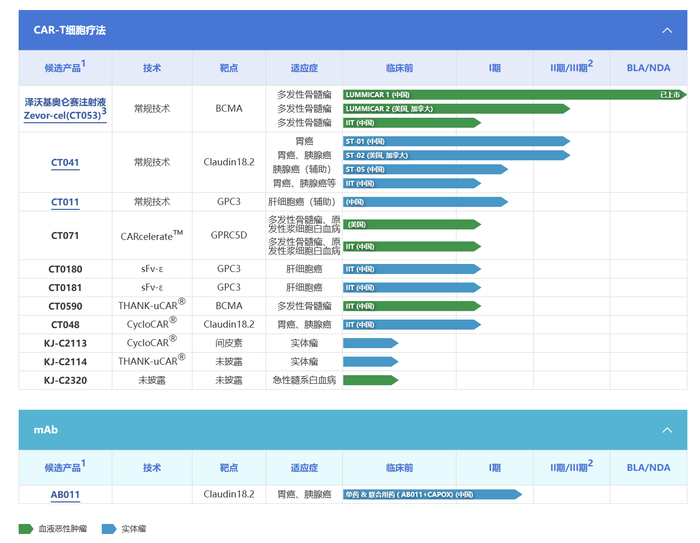Click the CAR-T section BLA/NDA column header
This screenshot has width=700, height=543.
coord(648,68)
